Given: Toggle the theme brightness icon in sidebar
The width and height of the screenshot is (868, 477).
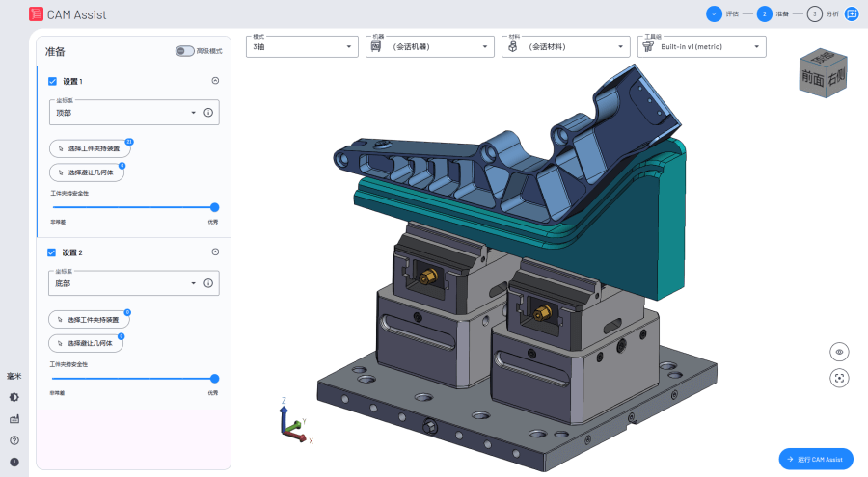Looking at the screenshot, I should coord(14,397).
